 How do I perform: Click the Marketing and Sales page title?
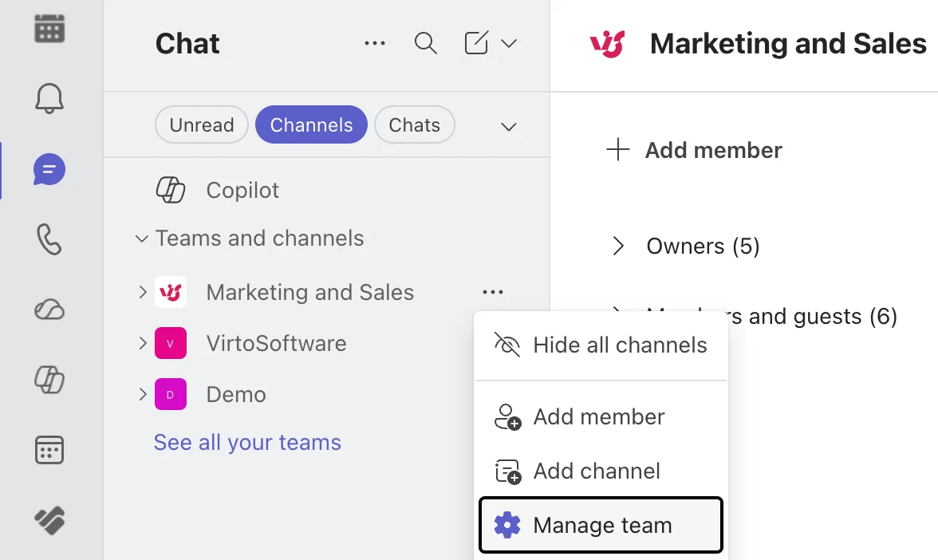click(x=788, y=44)
